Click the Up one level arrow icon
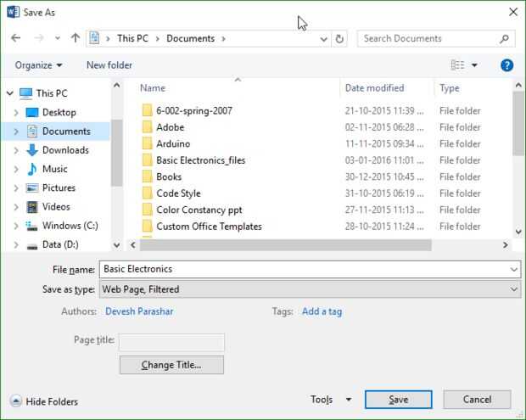Image resolution: width=526 pixels, height=420 pixels. pos(76,38)
